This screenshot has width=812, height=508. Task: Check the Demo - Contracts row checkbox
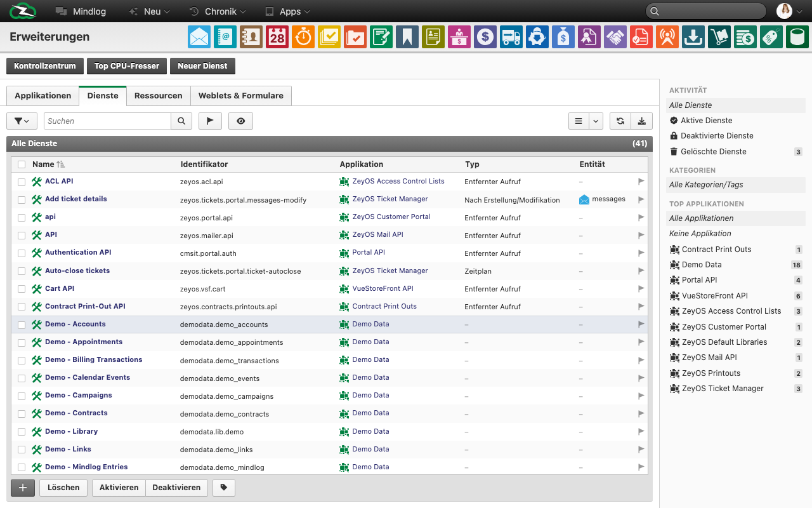(22, 413)
